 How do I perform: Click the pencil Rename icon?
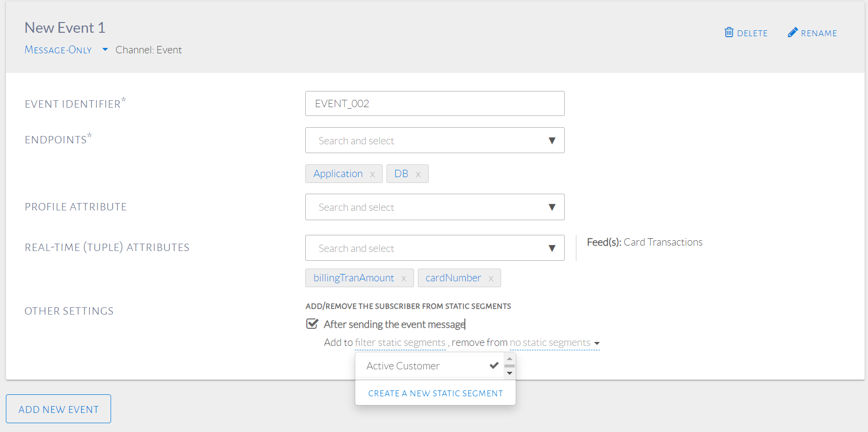pyautogui.click(x=793, y=32)
